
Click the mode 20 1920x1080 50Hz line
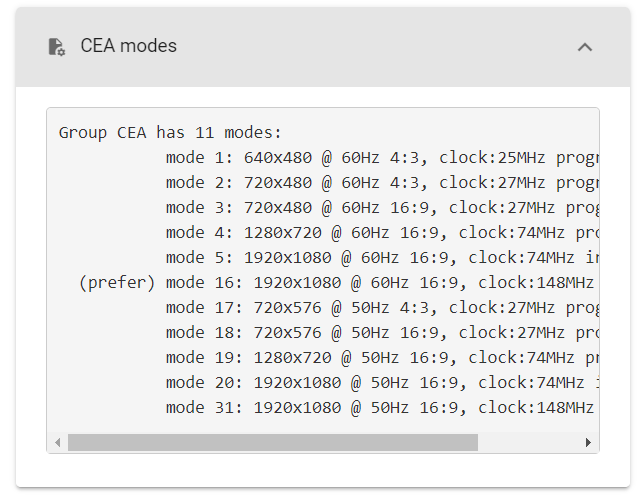[x=382, y=383]
